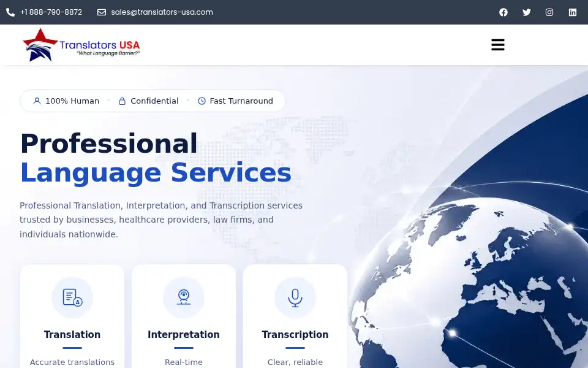Click the Interpretation webcam icon
The image size is (588, 368).
184,297
